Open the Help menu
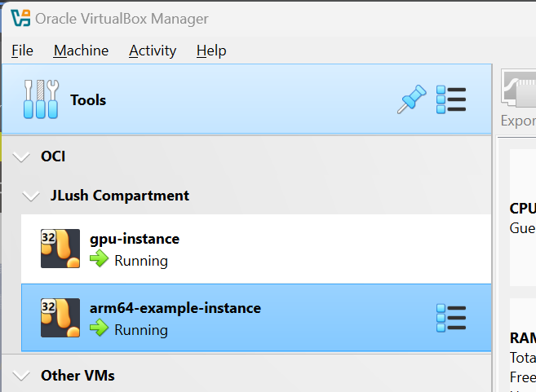This screenshot has width=536, height=392. click(x=211, y=51)
